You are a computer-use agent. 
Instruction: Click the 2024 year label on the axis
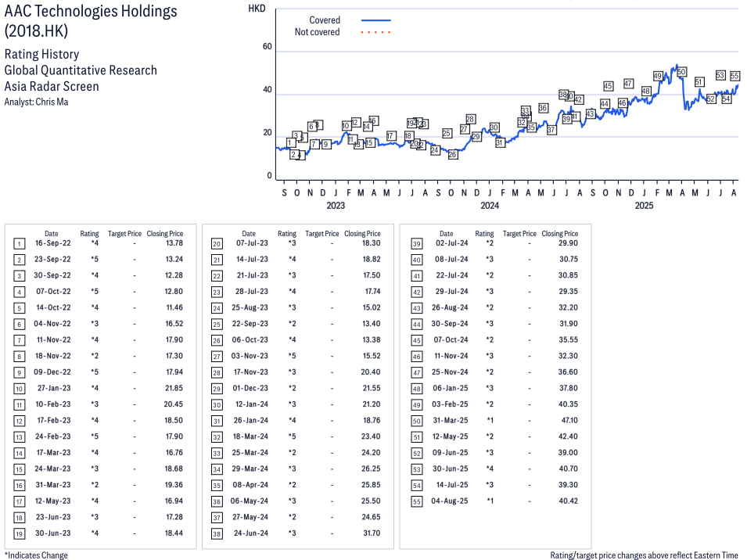click(x=490, y=206)
